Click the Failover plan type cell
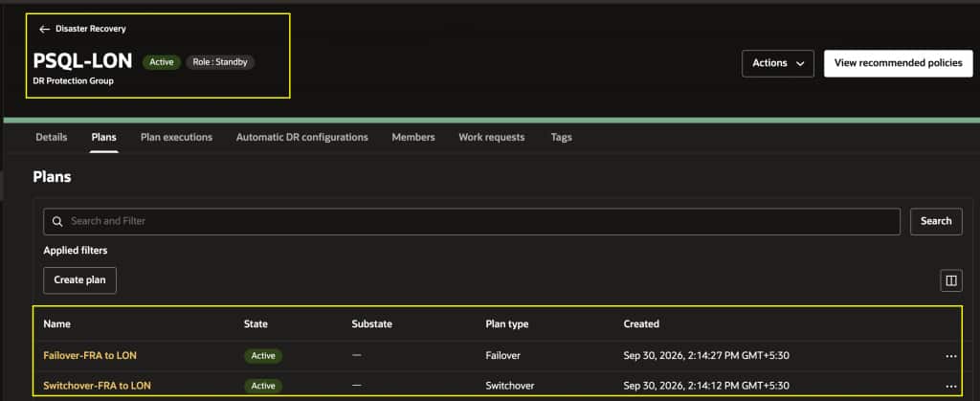The image size is (980, 401). 502,355
